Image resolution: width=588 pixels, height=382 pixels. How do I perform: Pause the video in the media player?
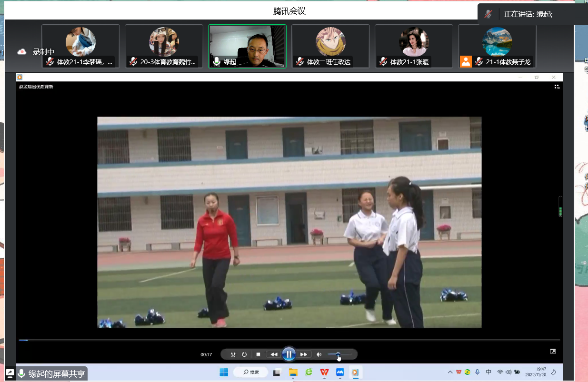(x=289, y=354)
